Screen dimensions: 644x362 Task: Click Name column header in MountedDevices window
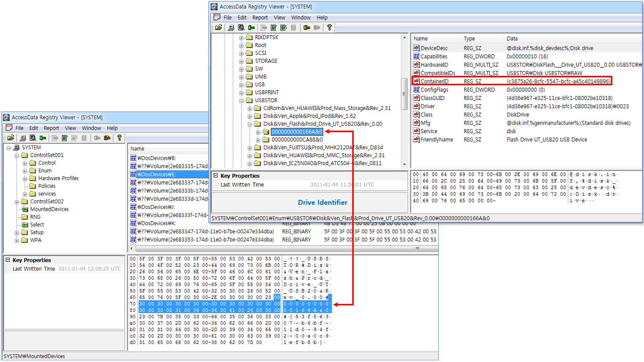pyautogui.click(x=169, y=149)
